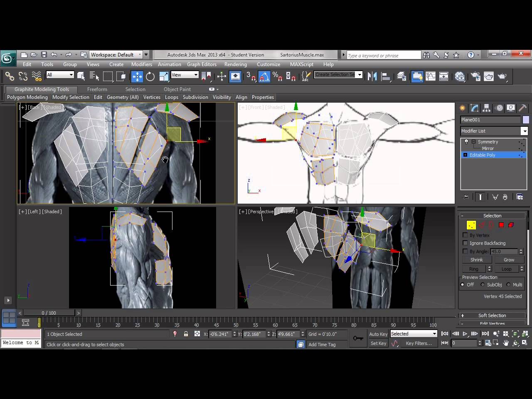This screenshot has height=399, width=532.
Task: Click the Select and Link chain icon
Action: [10, 76]
